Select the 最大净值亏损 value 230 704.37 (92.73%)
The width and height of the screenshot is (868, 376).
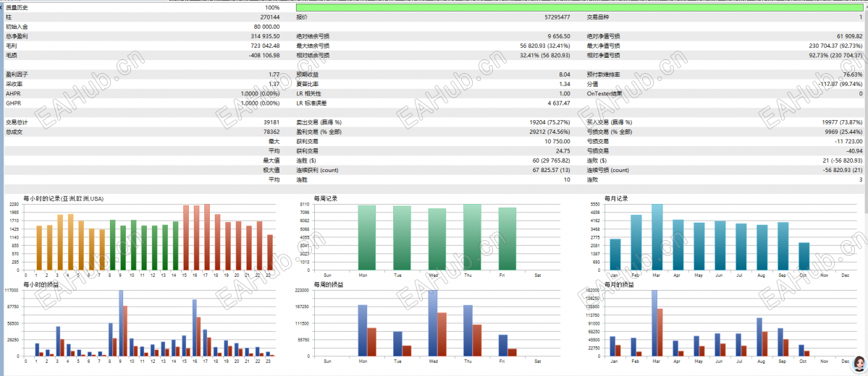click(836, 46)
